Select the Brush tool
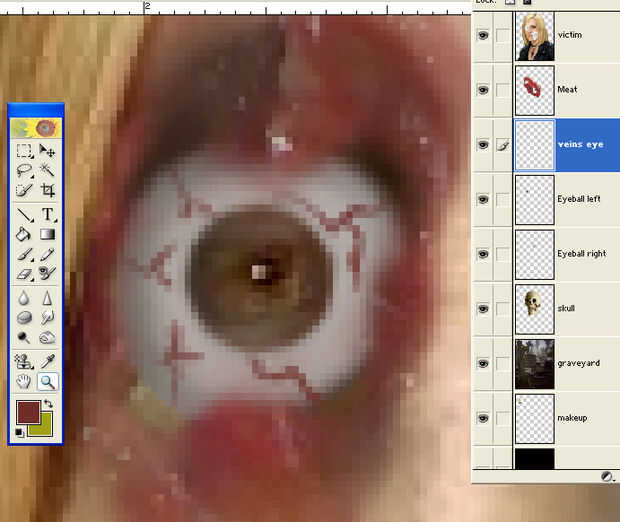Viewport: 620px width, 522px height. (24, 254)
